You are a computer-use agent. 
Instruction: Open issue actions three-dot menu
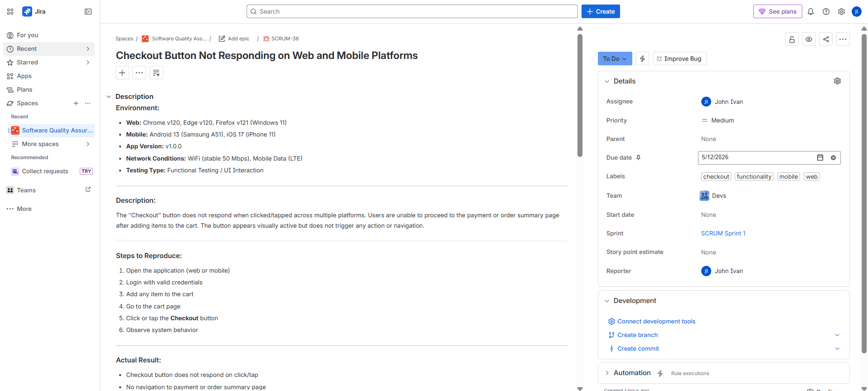point(843,39)
